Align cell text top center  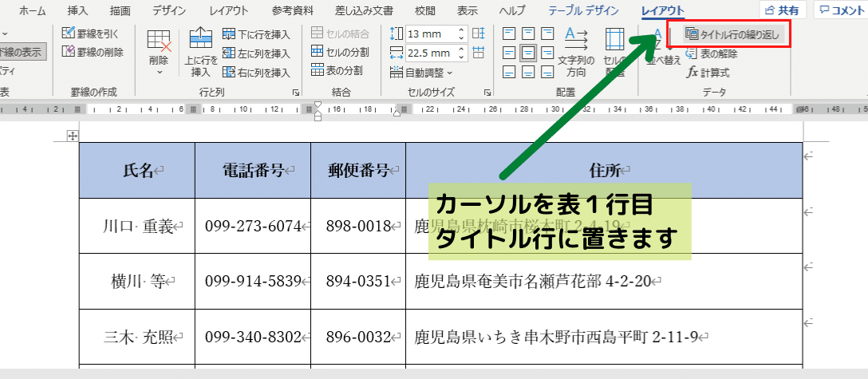pos(529,34)
